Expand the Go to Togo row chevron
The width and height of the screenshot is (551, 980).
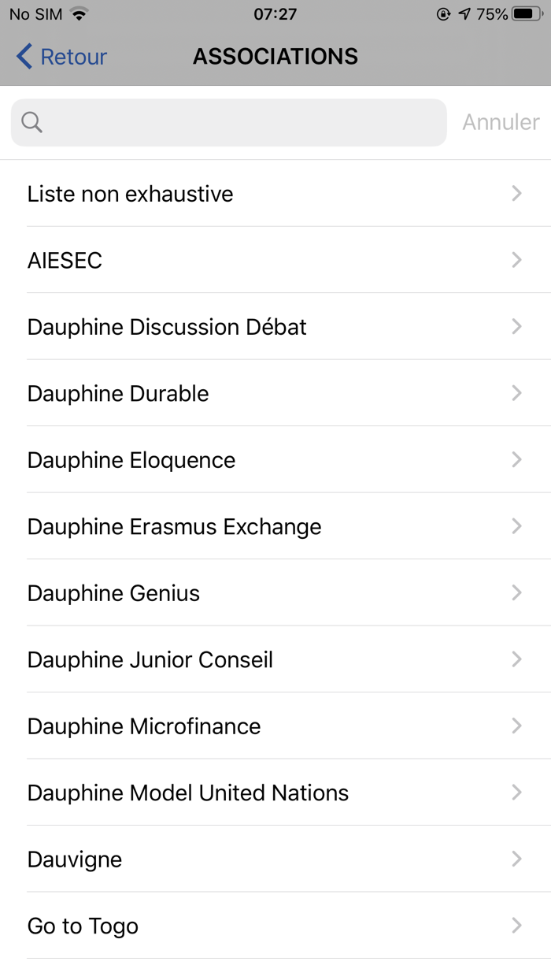coord(516,926)
